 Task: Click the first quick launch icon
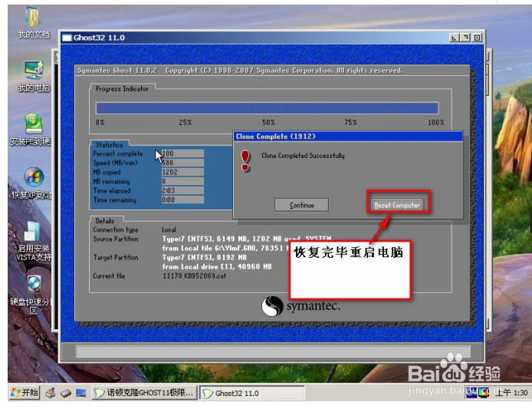51,393
